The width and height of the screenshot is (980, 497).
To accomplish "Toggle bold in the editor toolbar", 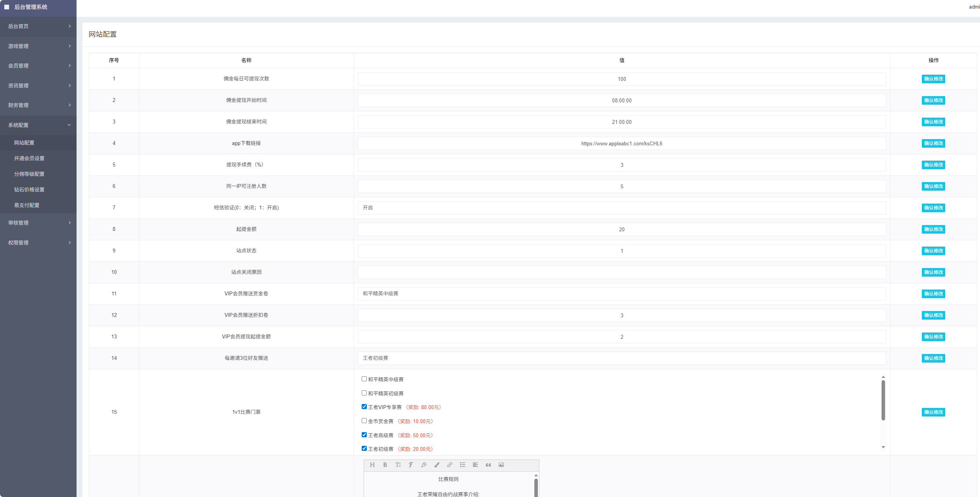I will (385, 465).
